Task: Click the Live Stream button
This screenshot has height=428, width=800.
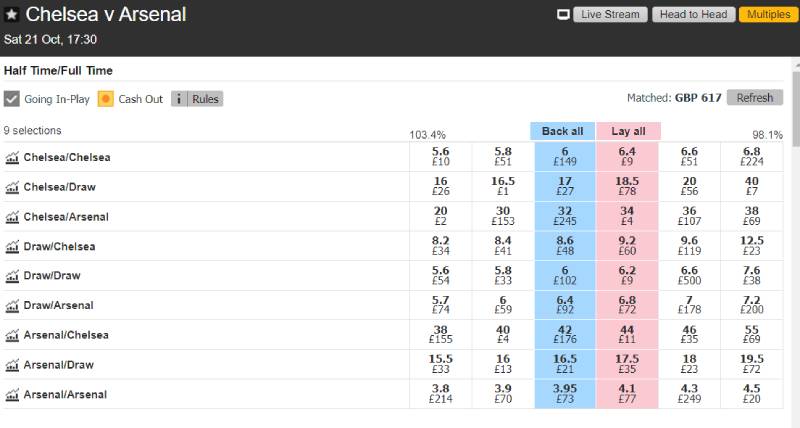Action: 610,15
